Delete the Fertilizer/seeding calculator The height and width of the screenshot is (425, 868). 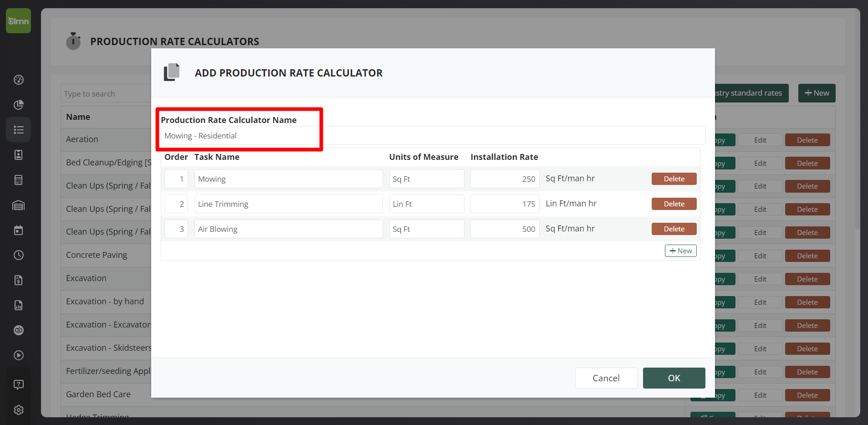807,372
